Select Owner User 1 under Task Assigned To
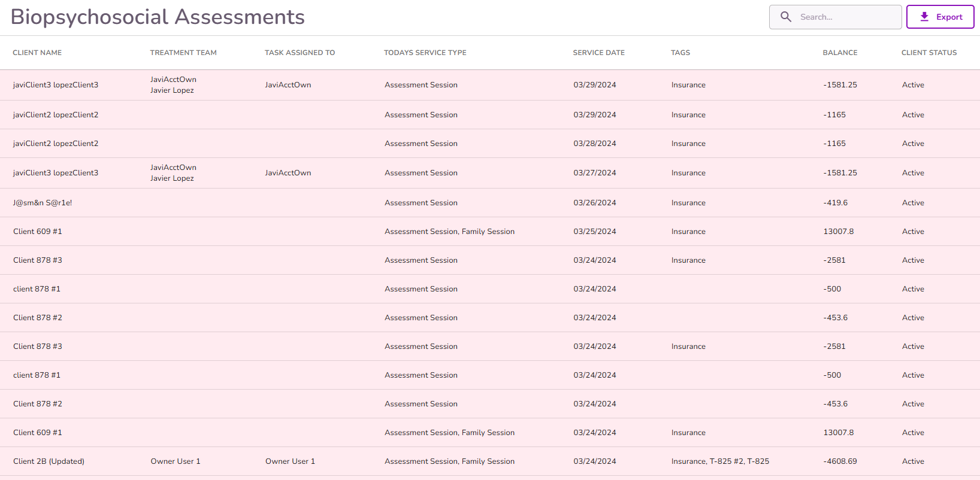The image size is (980, 480). coord(290,461)
